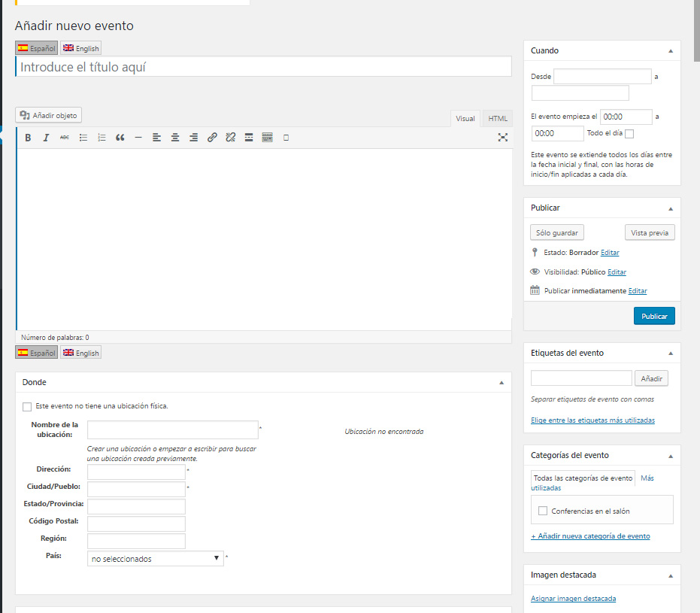Apply italic formatting to the text
Viewport: 700px width, 613px height.
46,138
